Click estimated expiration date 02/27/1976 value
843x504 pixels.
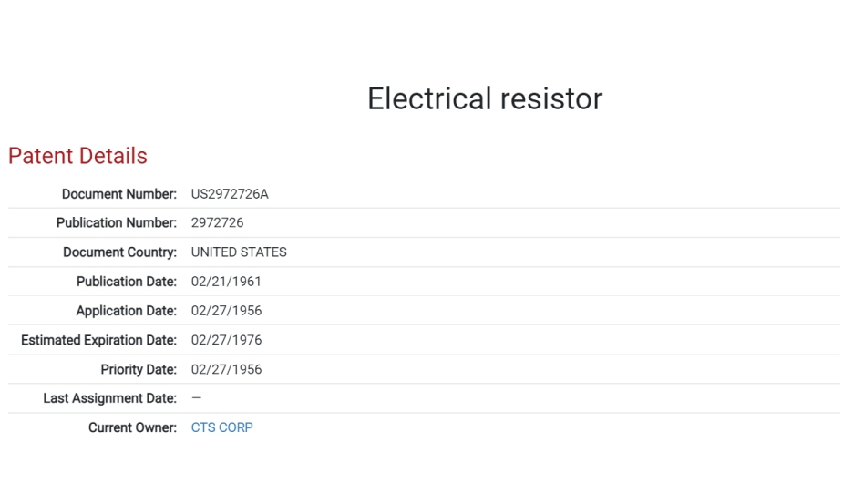pyautogui.click(x=226, y=340)
